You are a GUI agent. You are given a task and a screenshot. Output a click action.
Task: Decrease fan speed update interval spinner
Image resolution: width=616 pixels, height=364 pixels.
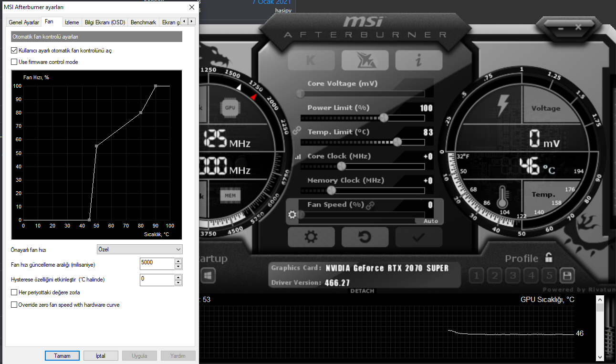point(178,266)
